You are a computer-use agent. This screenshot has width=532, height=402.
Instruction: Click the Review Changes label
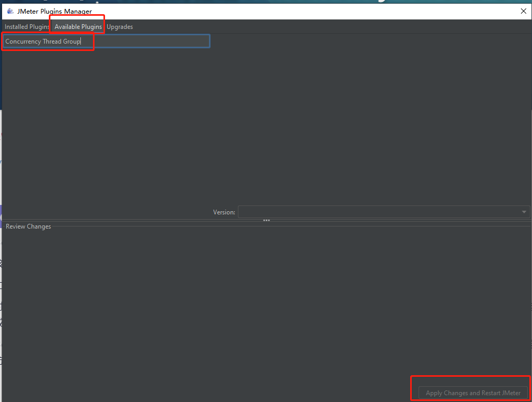[x=28, y=226]
